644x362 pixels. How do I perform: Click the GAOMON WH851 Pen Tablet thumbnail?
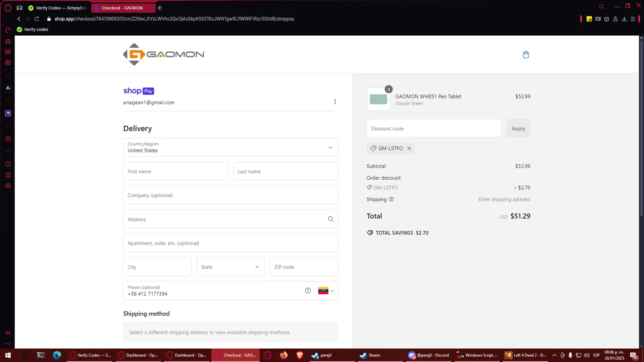coord(378,100)
